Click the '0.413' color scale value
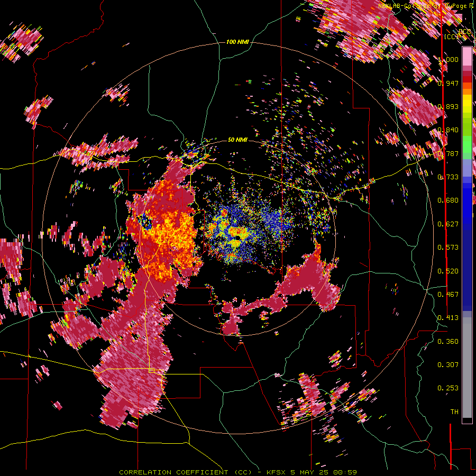 (x=448, y=318)
